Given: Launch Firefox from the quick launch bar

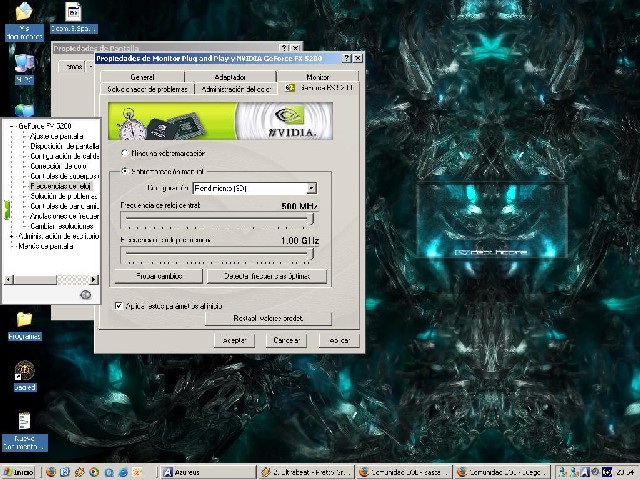Looking at the screenshot, I should (51, 472).
